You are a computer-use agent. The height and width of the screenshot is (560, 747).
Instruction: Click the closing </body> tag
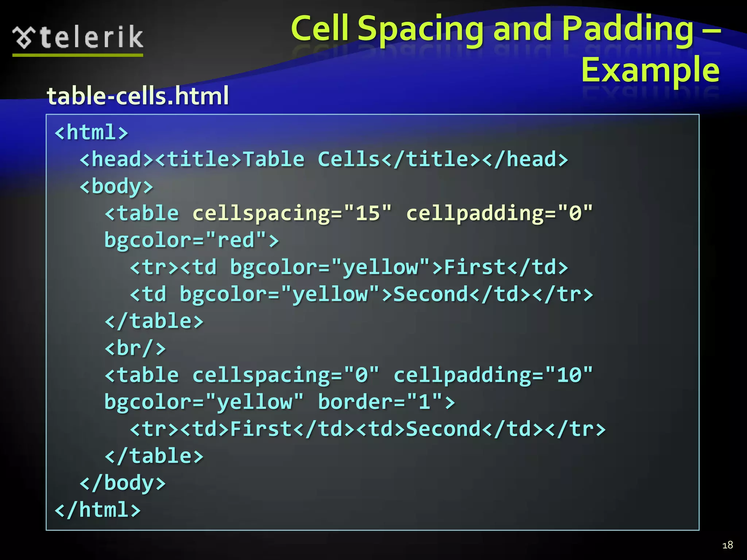click(123, 483)
